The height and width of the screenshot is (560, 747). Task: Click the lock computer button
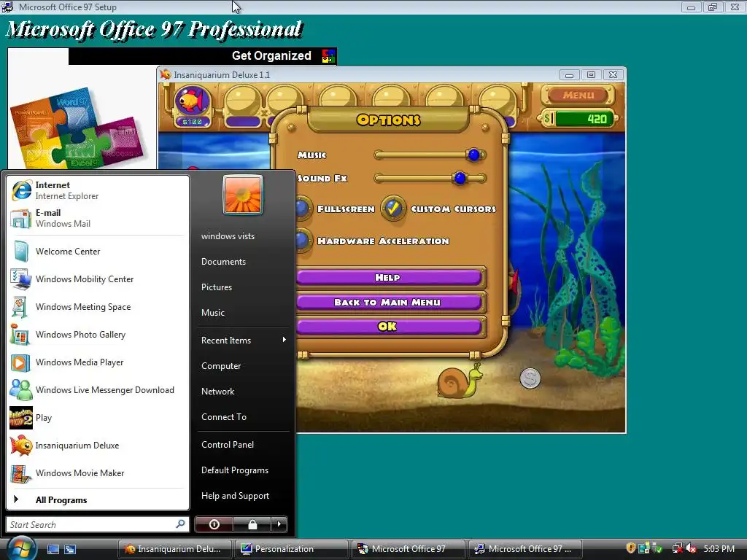tap(252, 524)
